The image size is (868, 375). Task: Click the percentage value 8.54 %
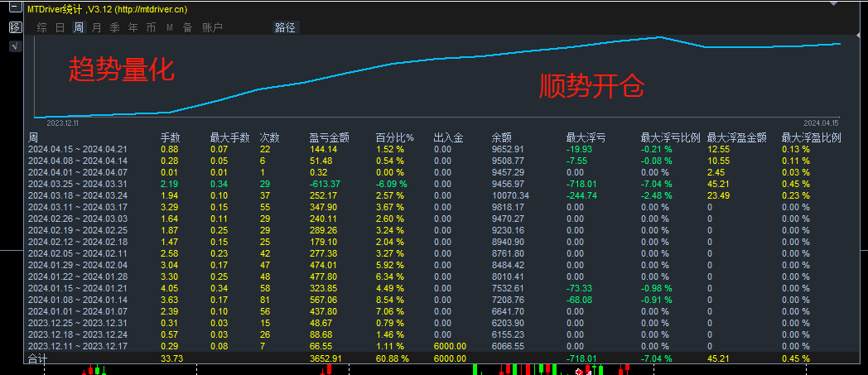392,300
